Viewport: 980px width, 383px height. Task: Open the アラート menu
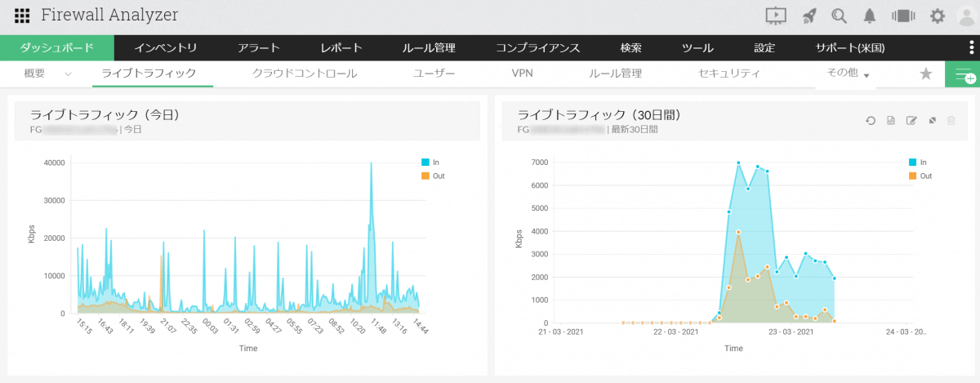259,47
